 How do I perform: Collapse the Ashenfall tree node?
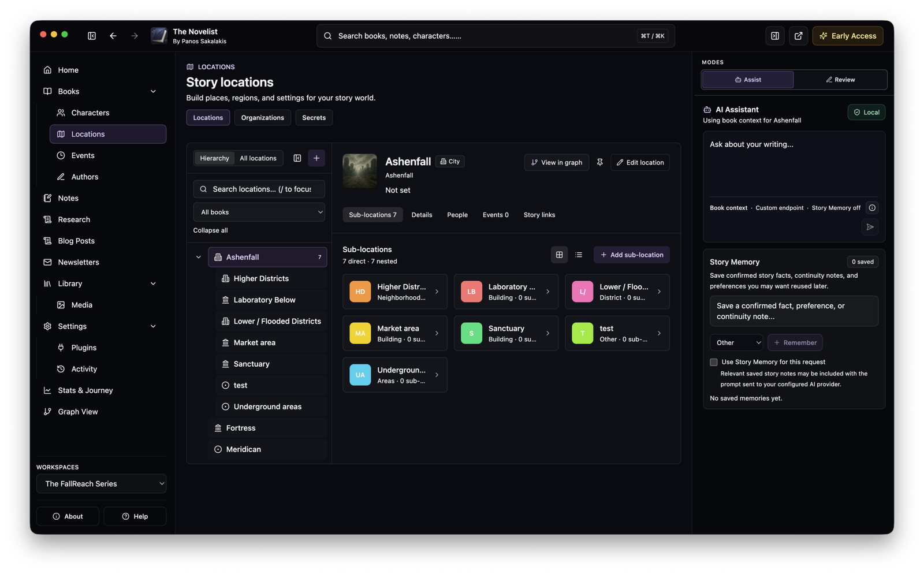pos(199,258)
